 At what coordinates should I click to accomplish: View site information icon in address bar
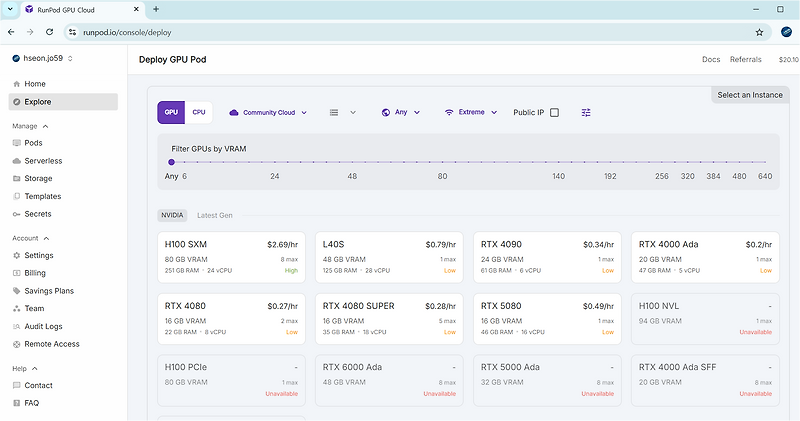[x=72, y=32]
